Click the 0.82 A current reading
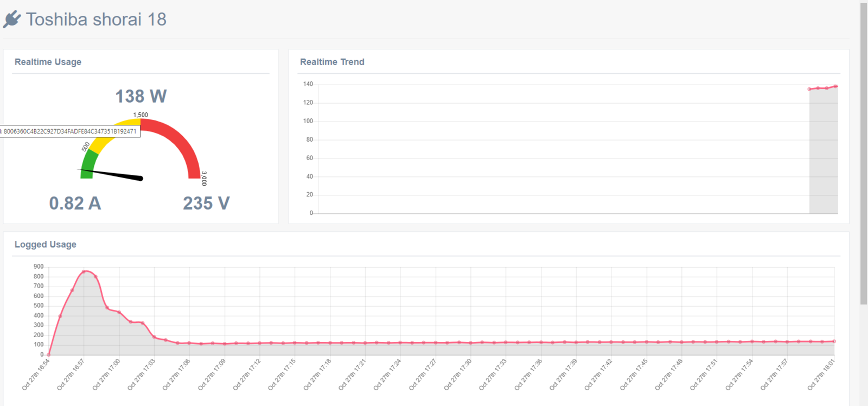Screen dimensions: 868x406 coord(75,203)
